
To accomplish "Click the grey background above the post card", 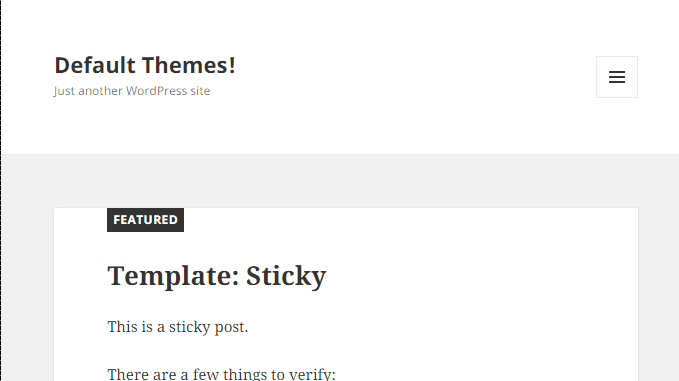I will point(340,181).
